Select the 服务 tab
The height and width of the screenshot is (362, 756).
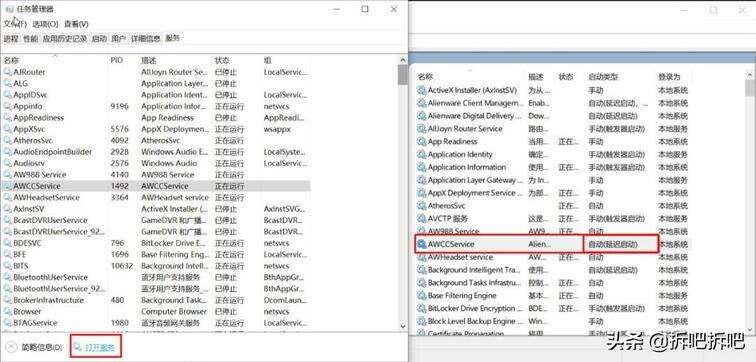click(x=172, y=38)
